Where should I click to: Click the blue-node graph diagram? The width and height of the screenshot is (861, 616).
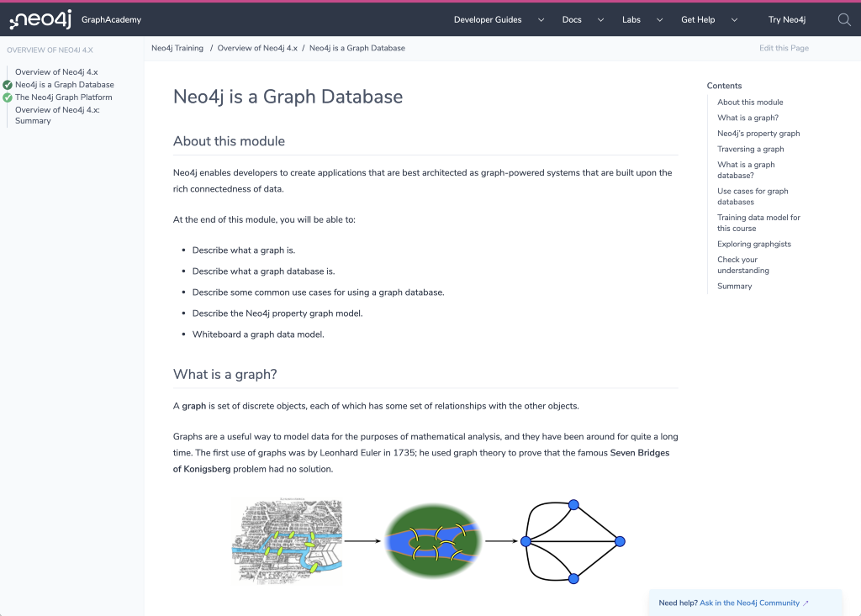click(573, 541)
